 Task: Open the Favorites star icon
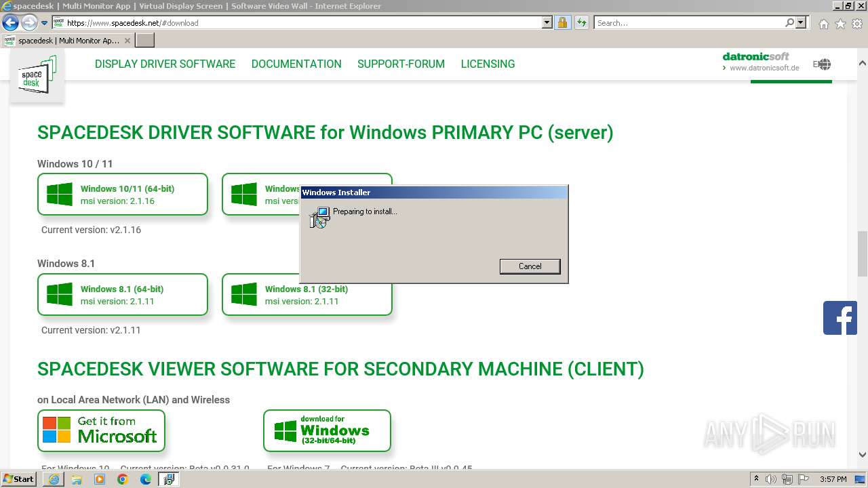pyautogui.click(x=840, y=24)
